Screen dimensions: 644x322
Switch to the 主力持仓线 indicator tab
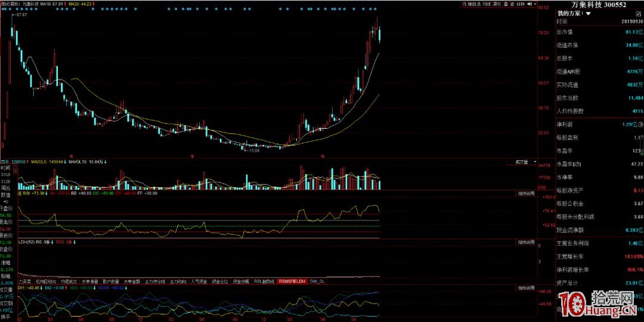point(155,281)
